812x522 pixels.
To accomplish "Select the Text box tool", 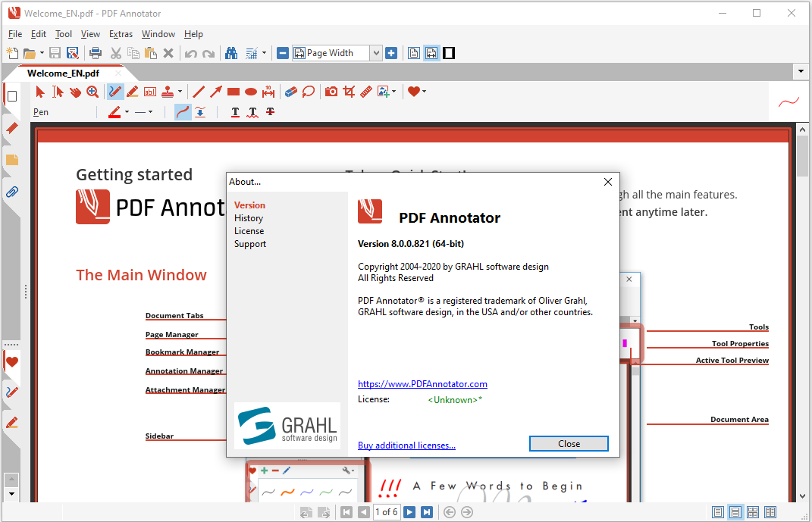I will tap(150, 92).
